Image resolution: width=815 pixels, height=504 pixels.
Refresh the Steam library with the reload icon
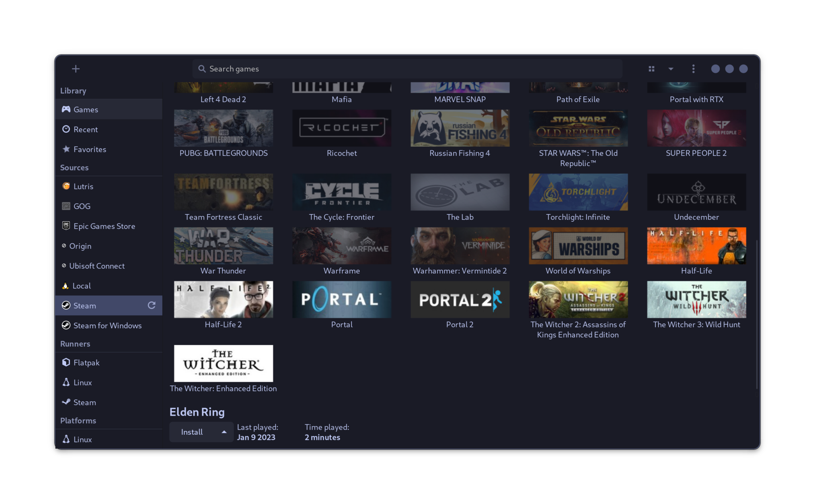(152, 305)
